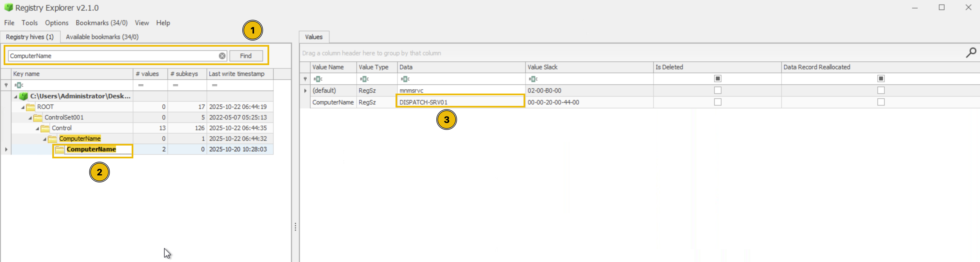The width and height of the screenshot is (980, 262).
Task: Switch to the Available bookmarks tab
Action: 101,37
